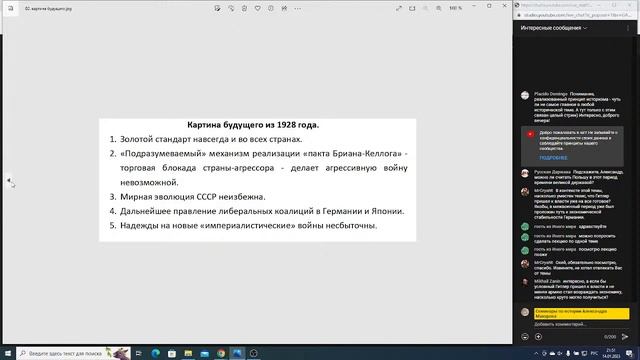Click the microphone icon in system tray

click(568, 353)
